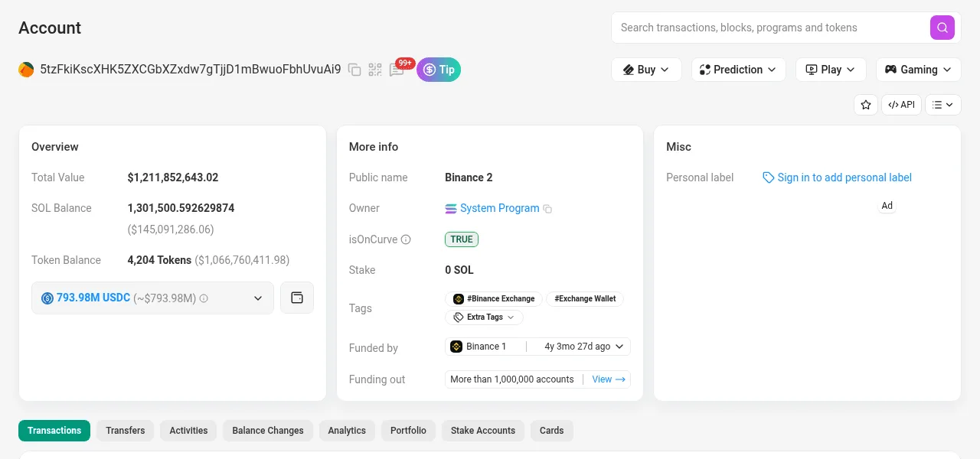Viewport: 980px width, 459px height.
Task: Focus the search transactions input field
Action: pyautogui.click(x=769, y=28)
